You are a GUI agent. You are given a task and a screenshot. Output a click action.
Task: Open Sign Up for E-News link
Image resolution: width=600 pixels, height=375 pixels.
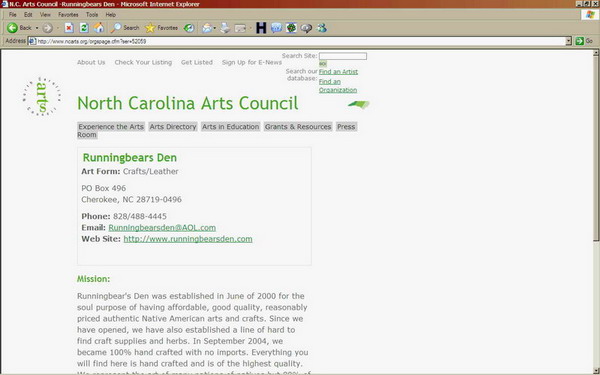point(252,62)
